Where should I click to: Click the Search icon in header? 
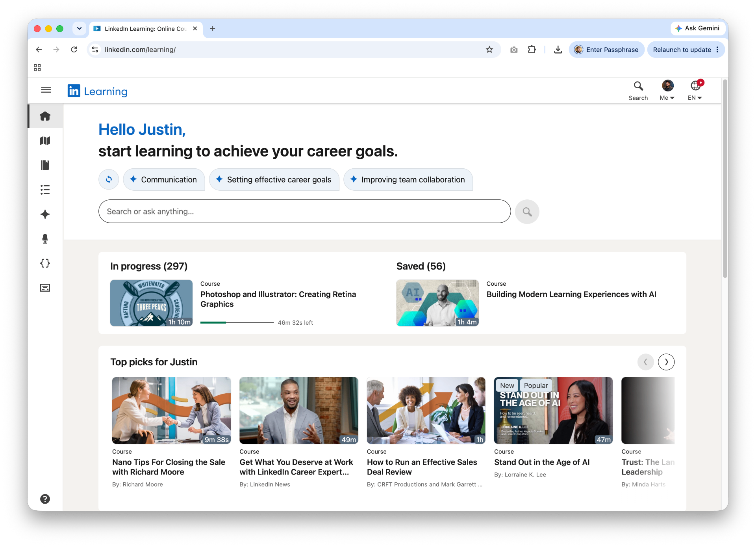[x=638, y=91]
